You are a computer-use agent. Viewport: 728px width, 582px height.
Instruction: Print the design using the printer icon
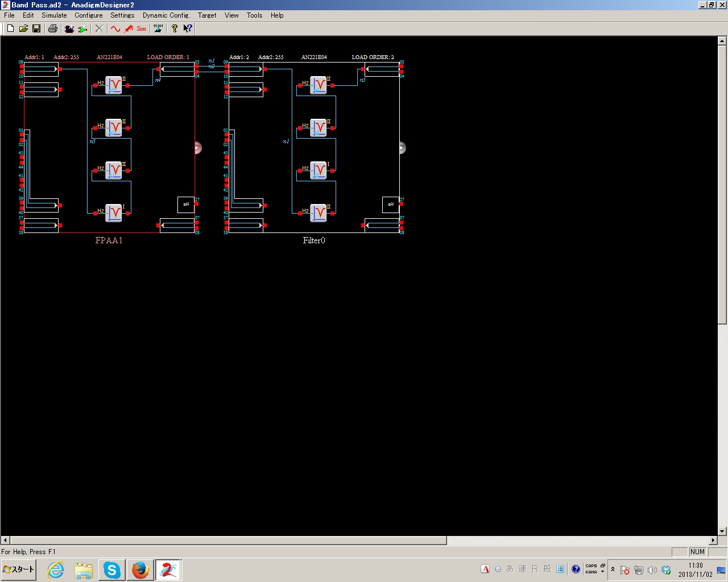click(x=53, y=28)
